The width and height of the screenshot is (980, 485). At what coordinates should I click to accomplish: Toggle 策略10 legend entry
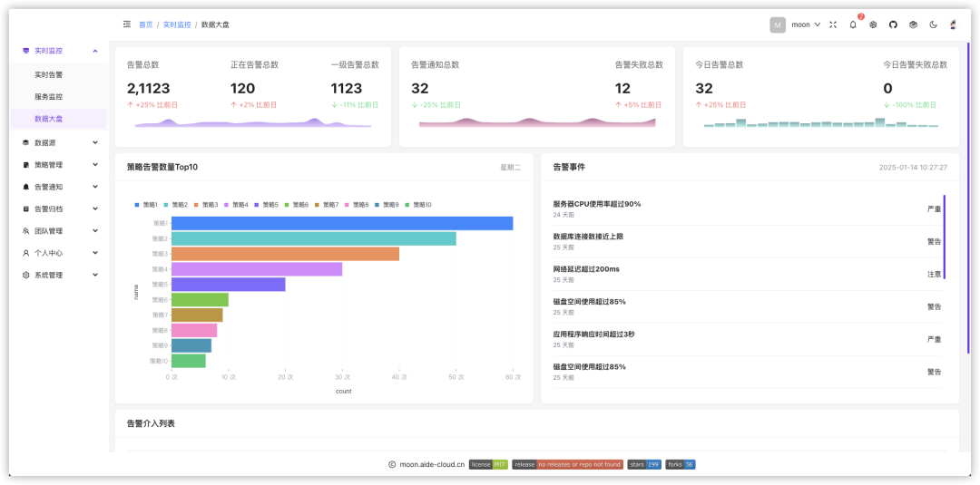click(418, 205)
